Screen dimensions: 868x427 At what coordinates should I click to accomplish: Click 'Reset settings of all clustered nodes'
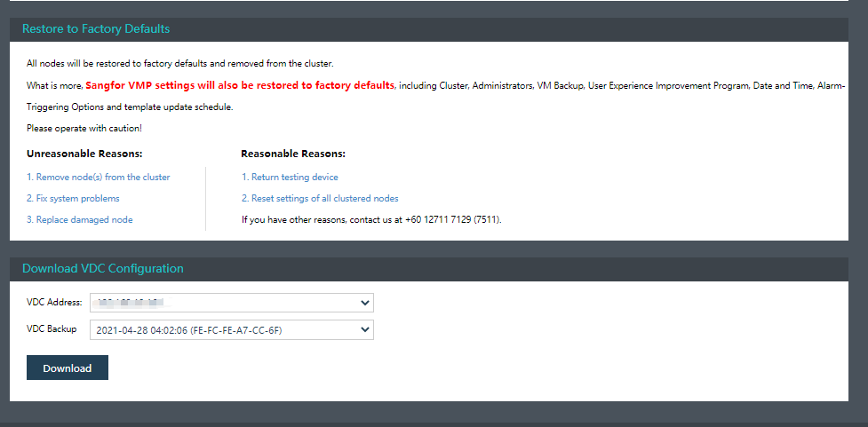320,198
